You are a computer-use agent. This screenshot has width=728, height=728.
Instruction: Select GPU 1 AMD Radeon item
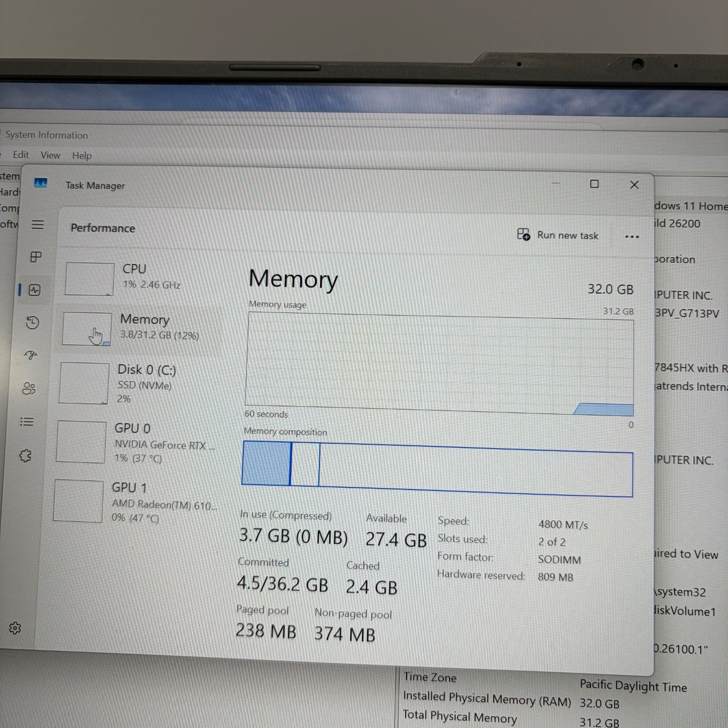pyautogui.click(x=134, y=502)
